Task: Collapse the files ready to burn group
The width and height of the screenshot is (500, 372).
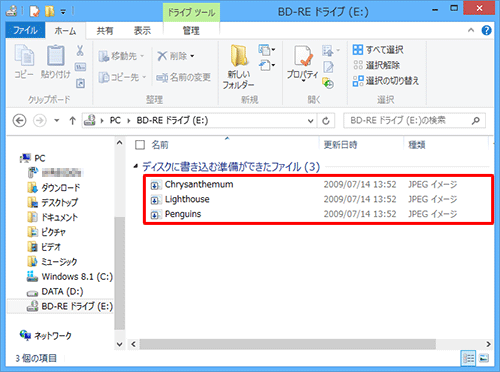Action: click(135, 166)
